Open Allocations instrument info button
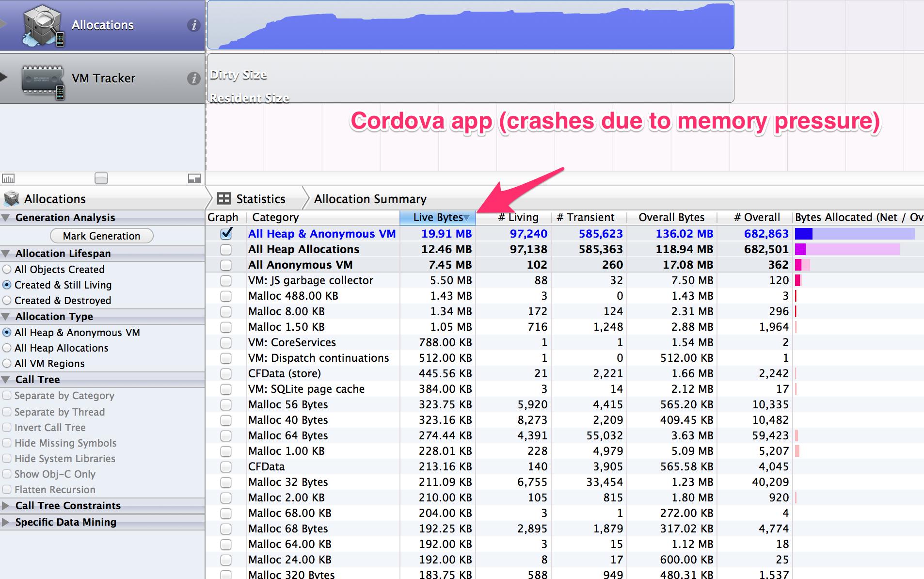Viewport: 924px width, 579px height. pos(193,25)
